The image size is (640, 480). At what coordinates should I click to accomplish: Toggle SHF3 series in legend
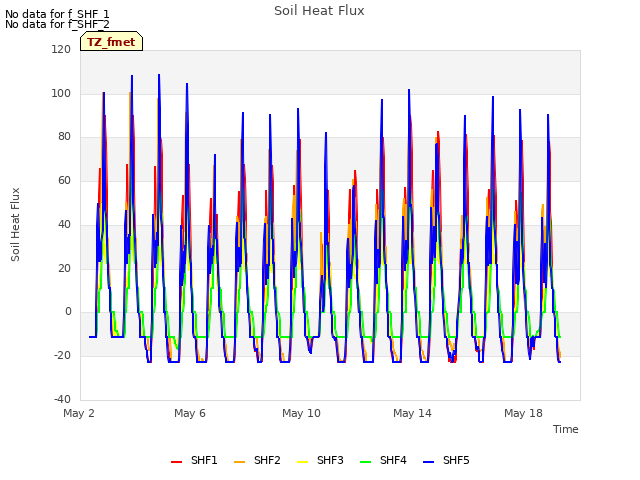pyautogui.click(x=320, y=460)
